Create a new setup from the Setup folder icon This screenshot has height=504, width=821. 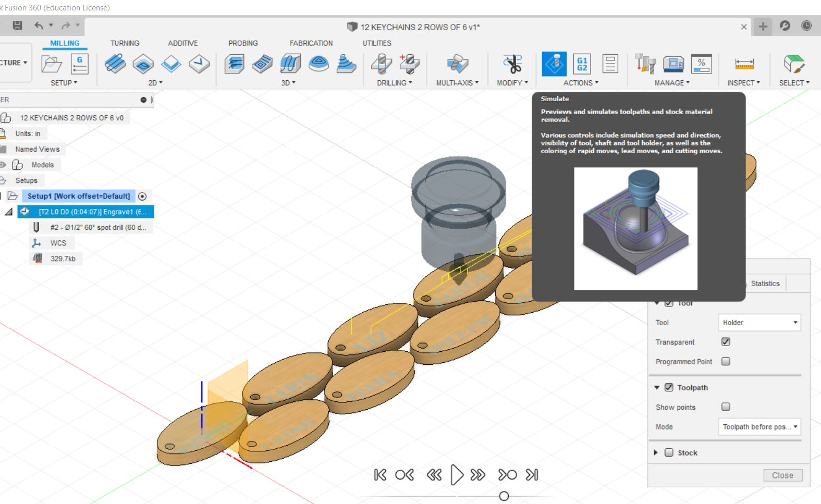[52, 64]
